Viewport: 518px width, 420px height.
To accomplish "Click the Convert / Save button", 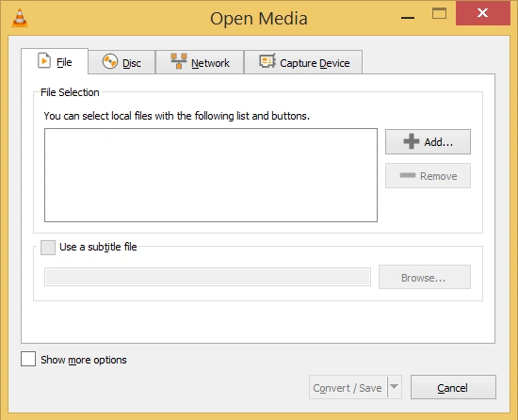I will [348, 387].
